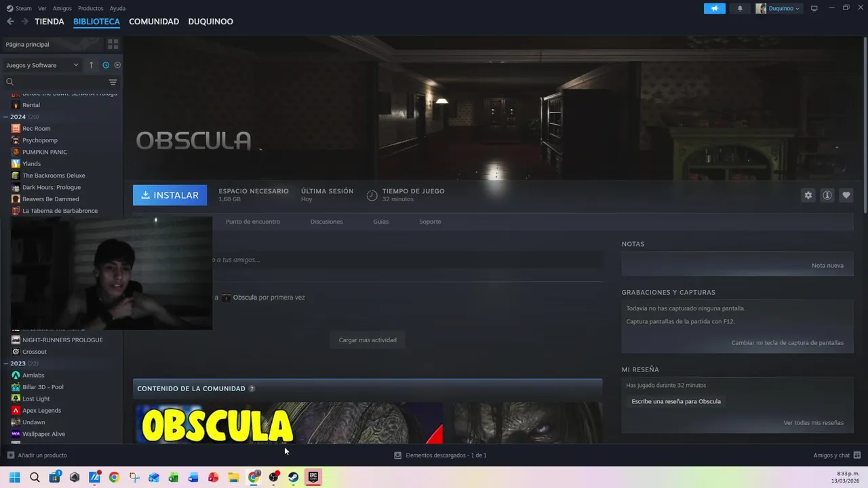Select NIGHT-RUNNERS PROLOGUE
Image resolution: width=868 pixels, height=488 pixels.
(62, 340)
